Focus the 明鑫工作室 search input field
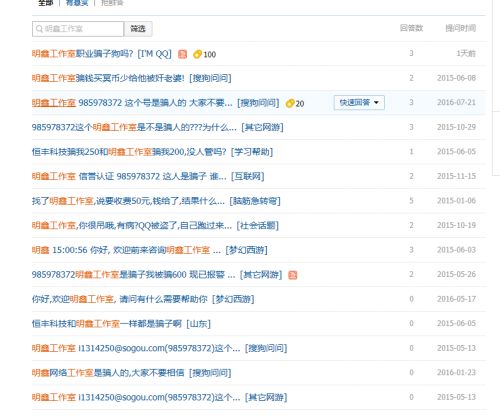The height and width of the screenshot is (418, 500). coord(78,29)
